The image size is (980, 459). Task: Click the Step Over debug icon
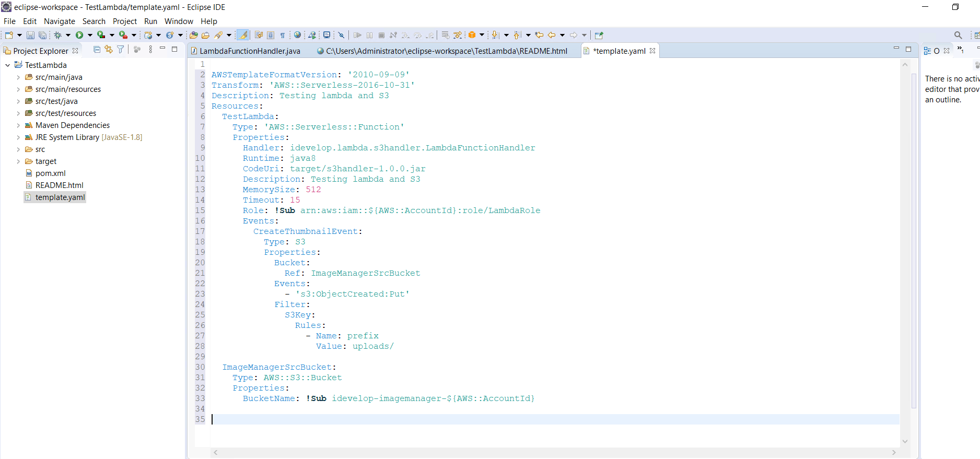pos(417,35)
